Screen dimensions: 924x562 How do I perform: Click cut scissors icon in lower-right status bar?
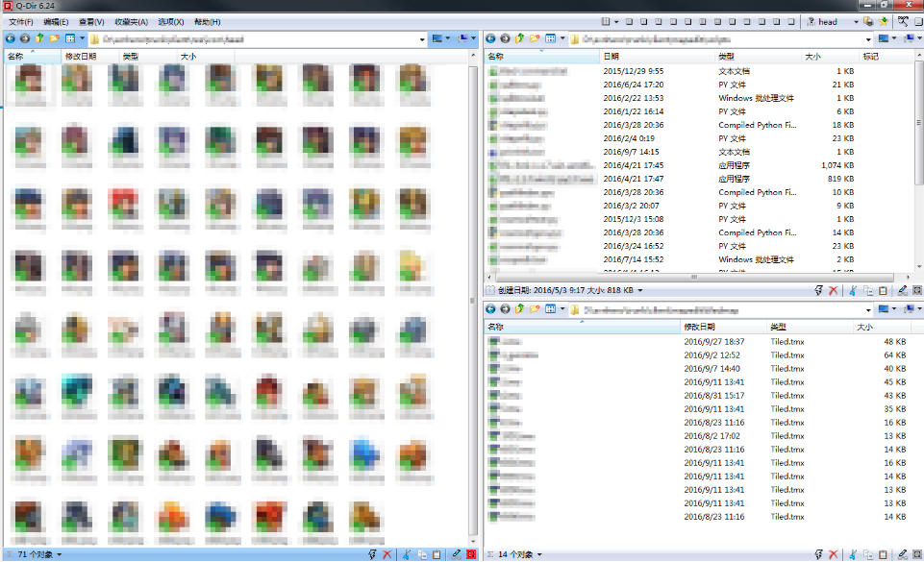(x=853, y=554)
